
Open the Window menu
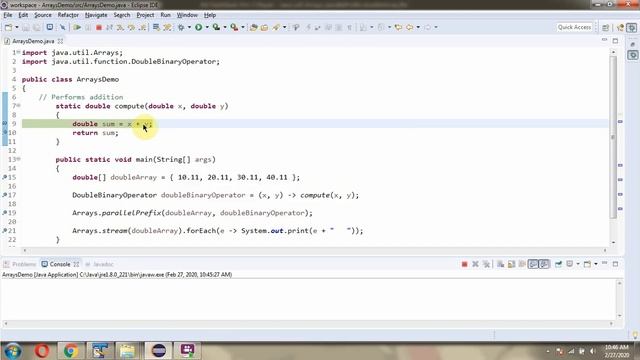tap(187, 15)
